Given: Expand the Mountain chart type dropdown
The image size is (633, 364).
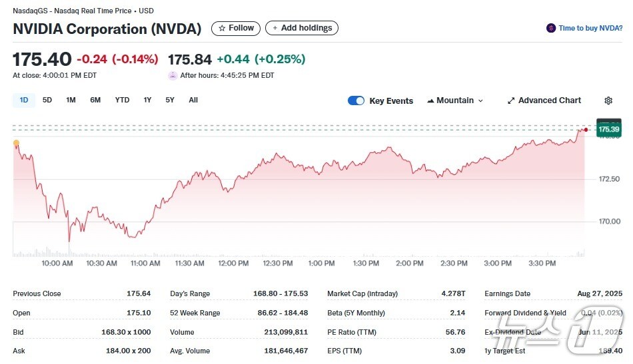Looking at the screenshot, I should pos(455,100).
